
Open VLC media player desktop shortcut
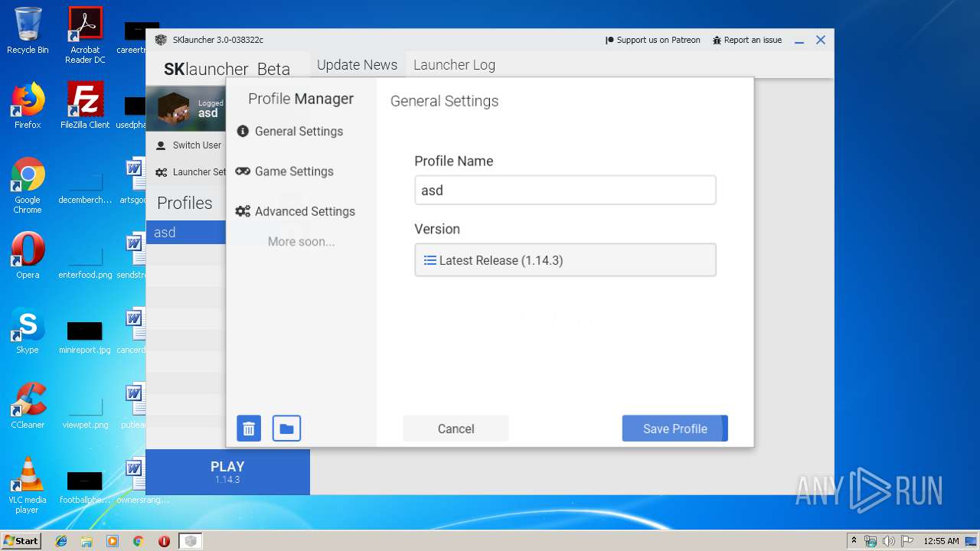click(x=28, y=485)
